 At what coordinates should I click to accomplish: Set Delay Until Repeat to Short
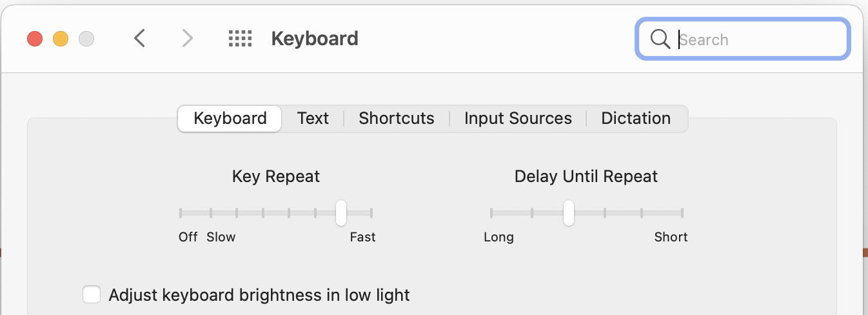[x=682, y=213]
